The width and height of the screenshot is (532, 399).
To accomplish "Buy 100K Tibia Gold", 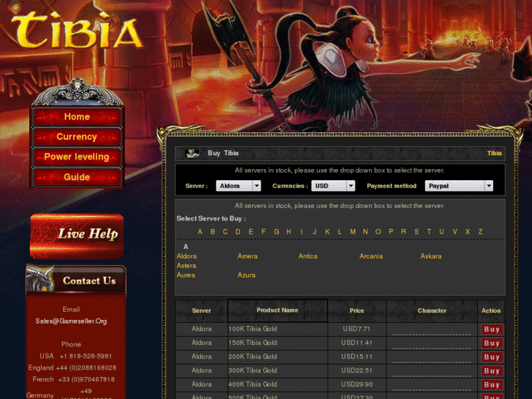I will (x=492, y=329).
